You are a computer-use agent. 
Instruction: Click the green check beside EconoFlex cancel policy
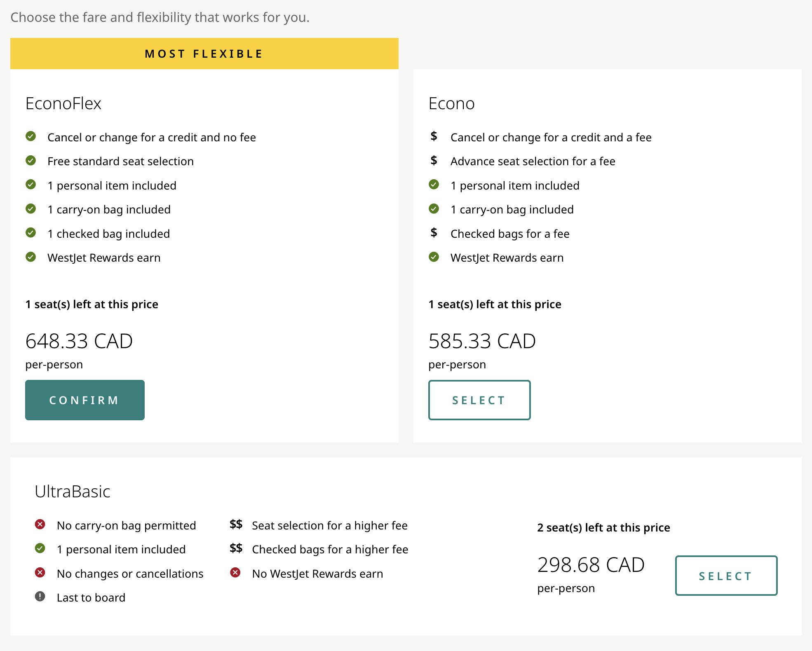[31, 136]
